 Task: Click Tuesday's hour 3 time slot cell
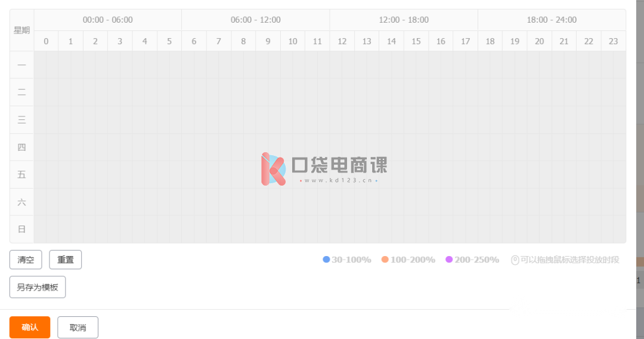coord(120,93)
